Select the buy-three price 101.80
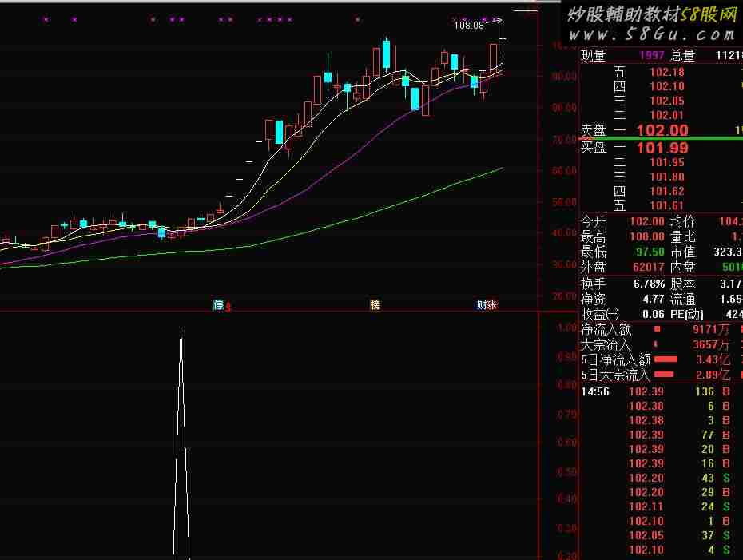Screen dimensions: 743x560 click(x=667, y=177)
